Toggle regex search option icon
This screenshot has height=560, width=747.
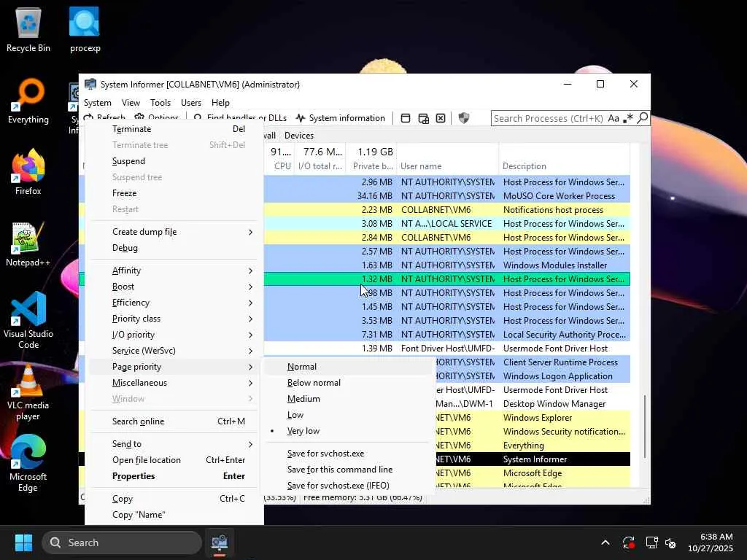point(628,118)
